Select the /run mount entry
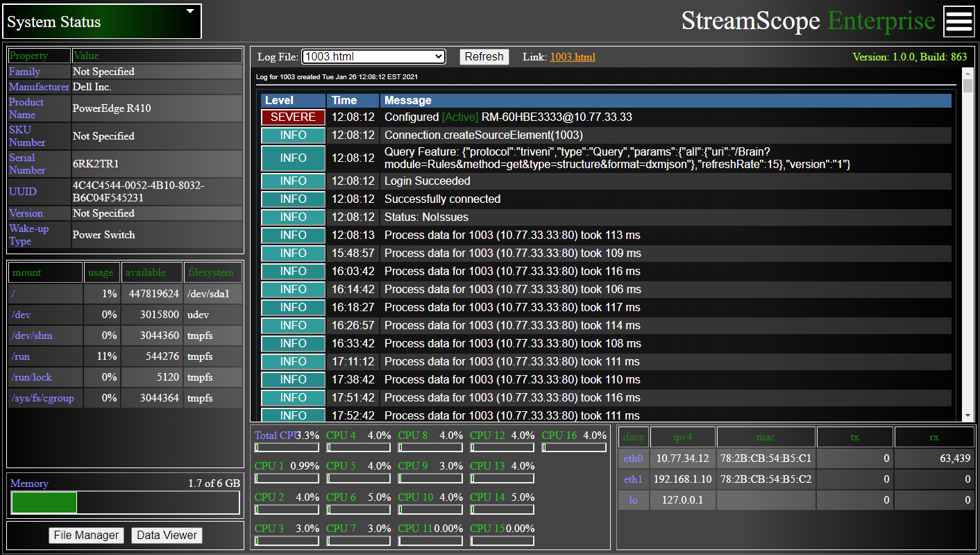 point(21,356)
